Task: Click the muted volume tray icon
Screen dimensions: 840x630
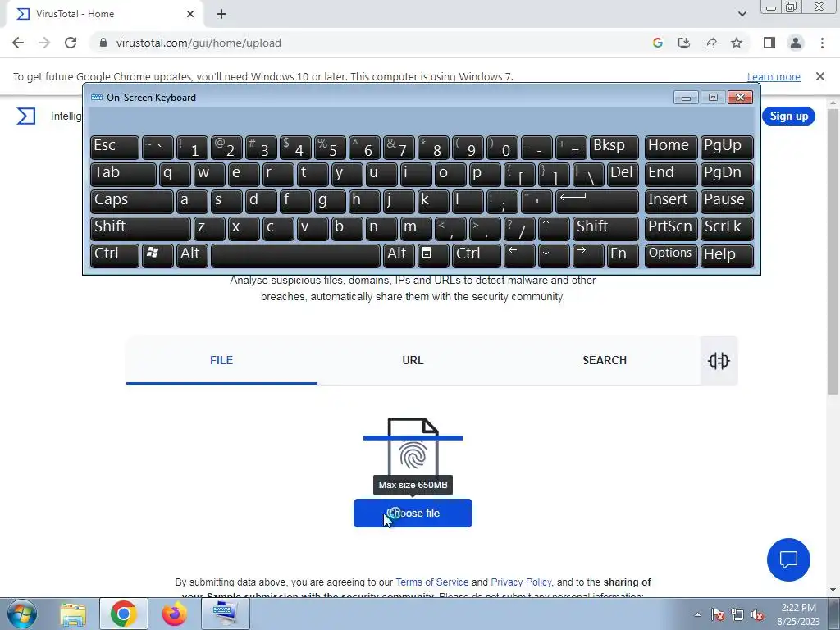Action: point(757,615)
